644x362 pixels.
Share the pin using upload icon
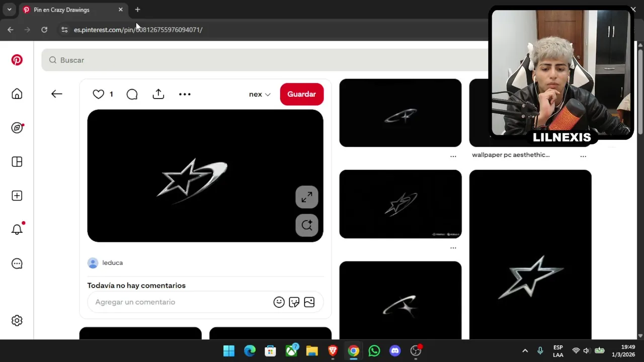pyautogui.click(x=158, y=94)
